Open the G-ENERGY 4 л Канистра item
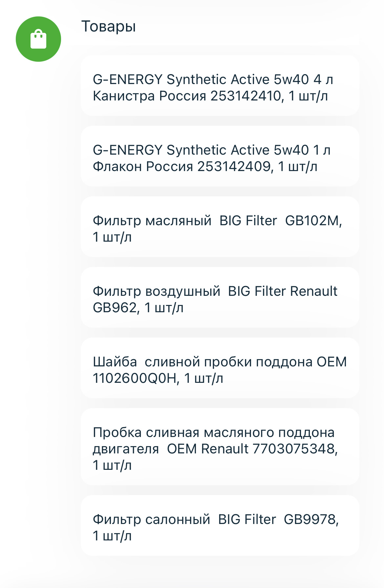Screen dimensions: 384x588 click(x=220, y=86)
